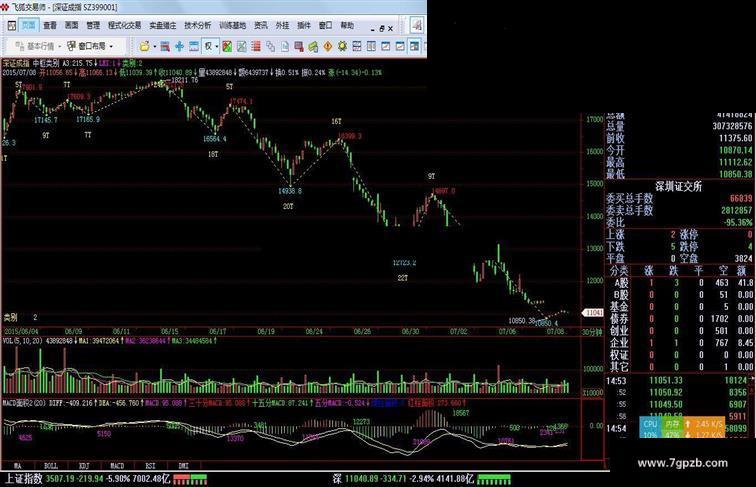The height and width of the screenshot is (487, 756).
Task: Click the 窗口布局 window layout icon
Action: [x=71, y=46]
